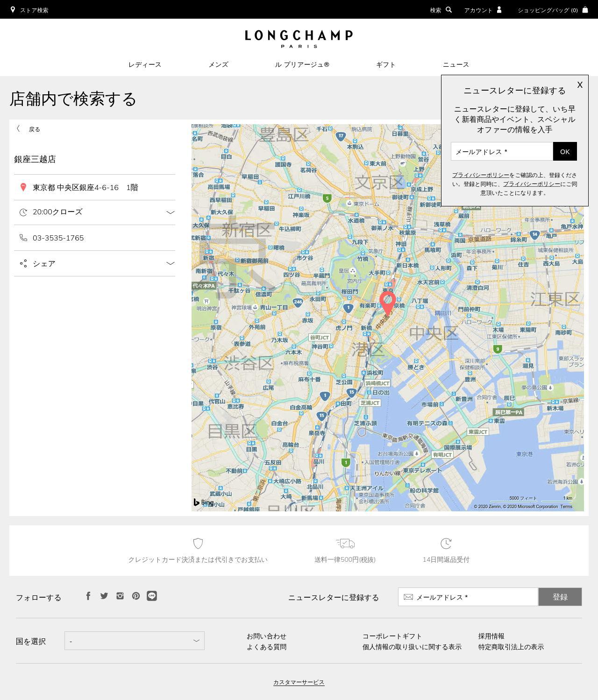Open the shopping bag icon
Screen dimensions: 598x700
pyautogui.click(x=585, y=9)
